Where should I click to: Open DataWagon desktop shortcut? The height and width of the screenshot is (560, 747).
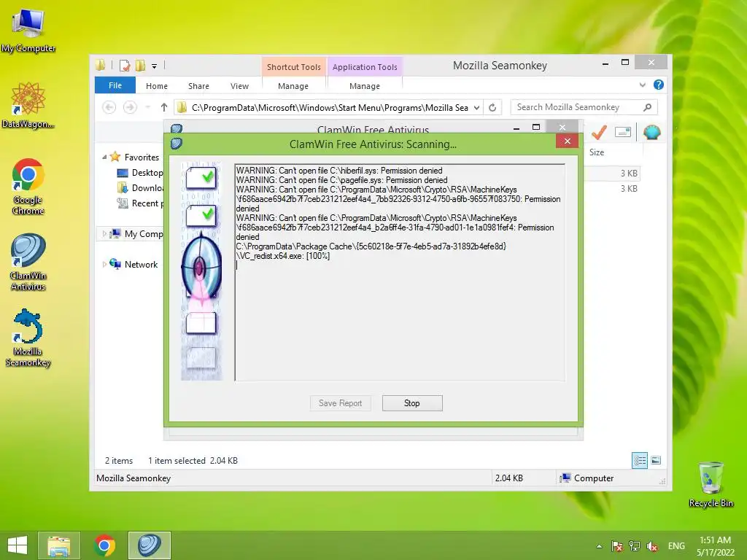(28, 105)
